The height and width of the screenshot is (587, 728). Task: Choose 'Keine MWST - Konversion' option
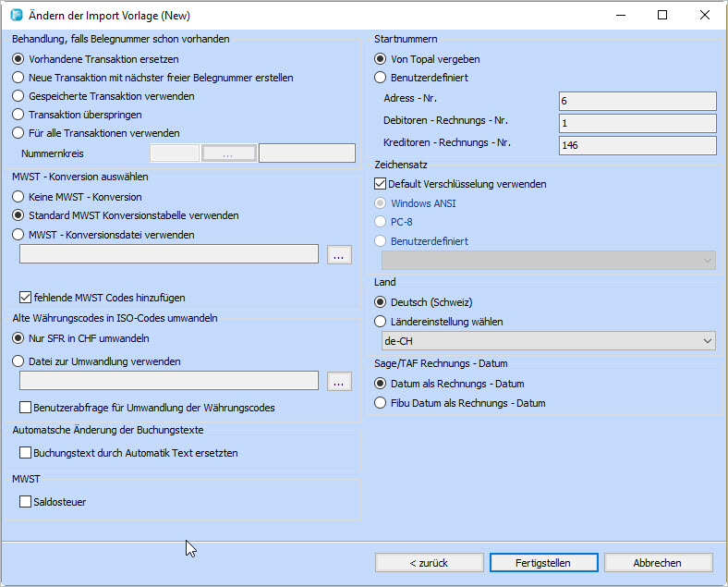click(x=18, y=197)
